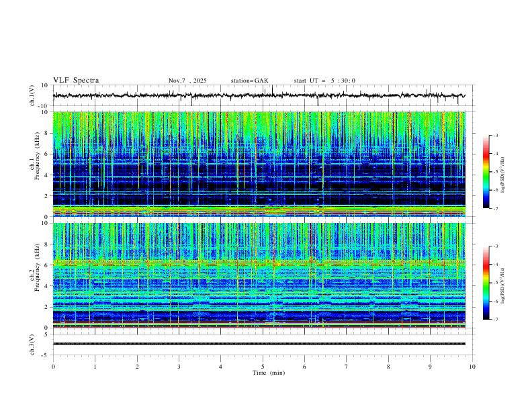
Task: Click time axis tick label "7"
Action: tap(347, 367)
